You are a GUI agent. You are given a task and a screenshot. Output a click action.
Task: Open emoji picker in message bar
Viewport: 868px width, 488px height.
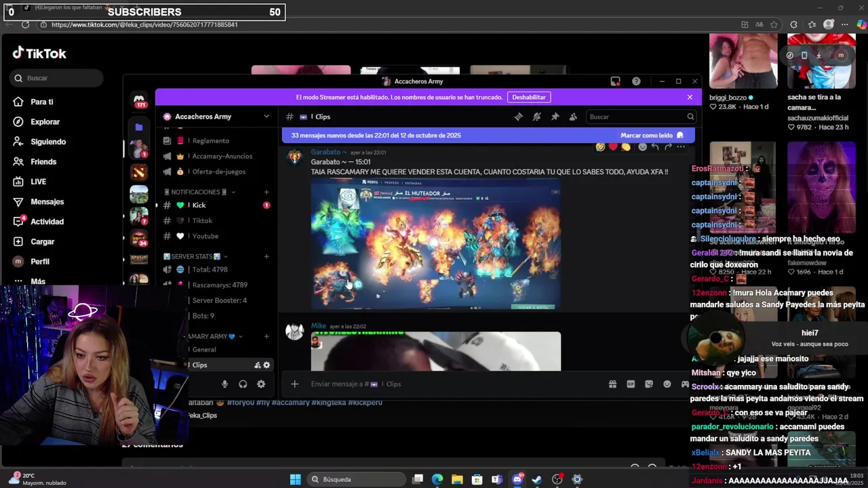pyautogui.click(x=667, y=384)
